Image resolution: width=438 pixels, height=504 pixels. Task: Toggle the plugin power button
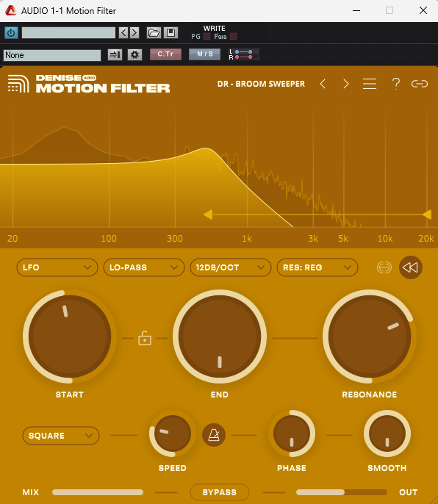pos(11,33)
